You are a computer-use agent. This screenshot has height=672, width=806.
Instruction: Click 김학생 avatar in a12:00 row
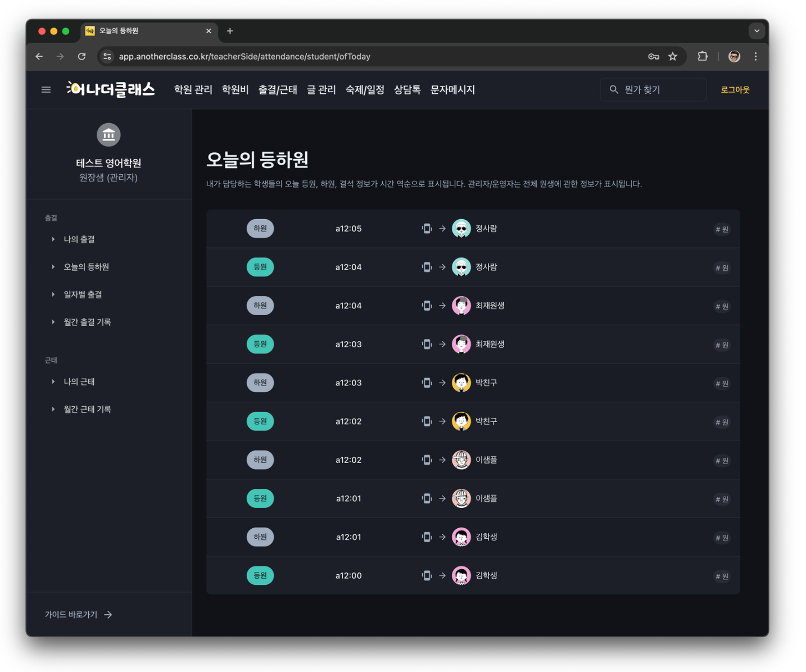(461, 575)
